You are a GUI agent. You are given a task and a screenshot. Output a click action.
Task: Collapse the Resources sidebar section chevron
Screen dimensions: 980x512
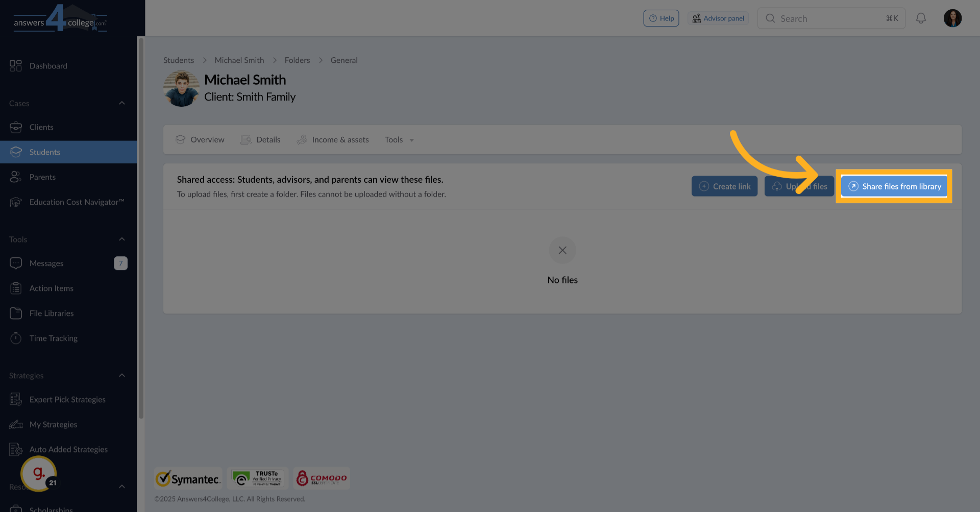122,486
